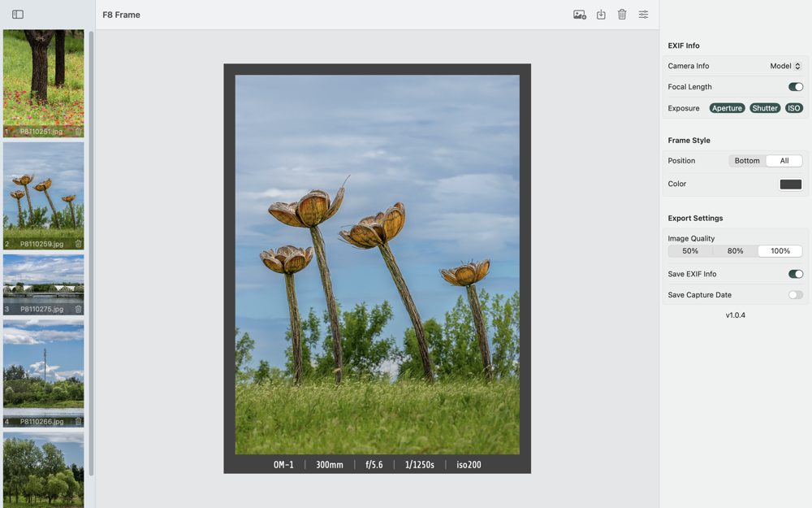This screenshot has height=508, width=812.
Task: Click the iso200 text on frame
Action: coord(469,464)
